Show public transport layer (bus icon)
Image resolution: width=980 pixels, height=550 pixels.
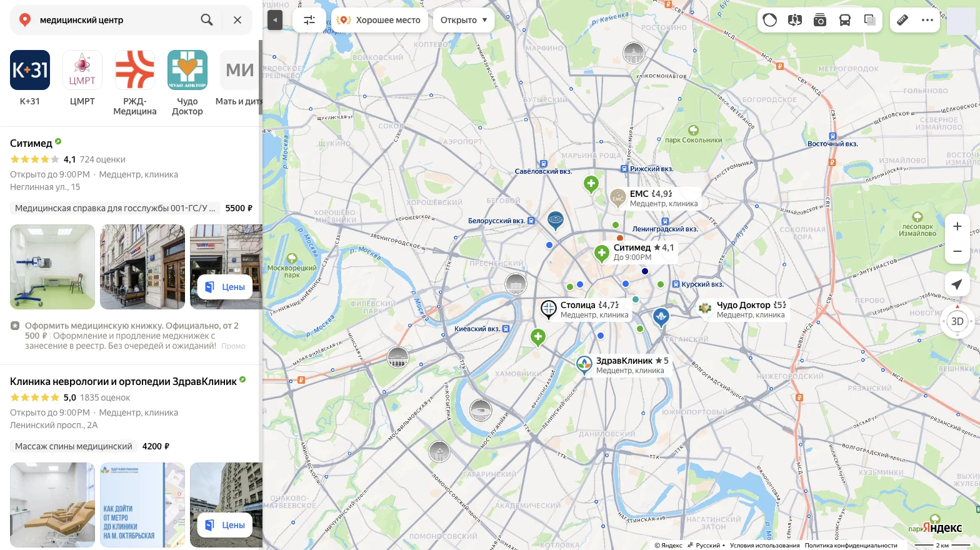click(x=845, y=20)
